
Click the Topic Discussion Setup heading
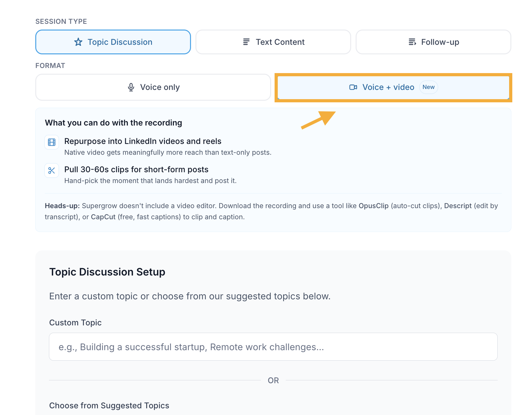pyautogui.click(x=107, y=272)
